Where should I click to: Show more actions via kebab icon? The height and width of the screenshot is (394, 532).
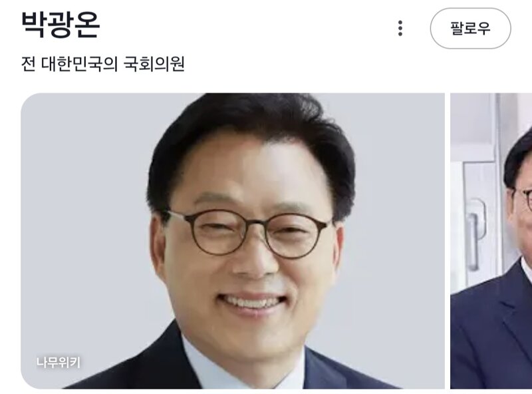(400, 28)
